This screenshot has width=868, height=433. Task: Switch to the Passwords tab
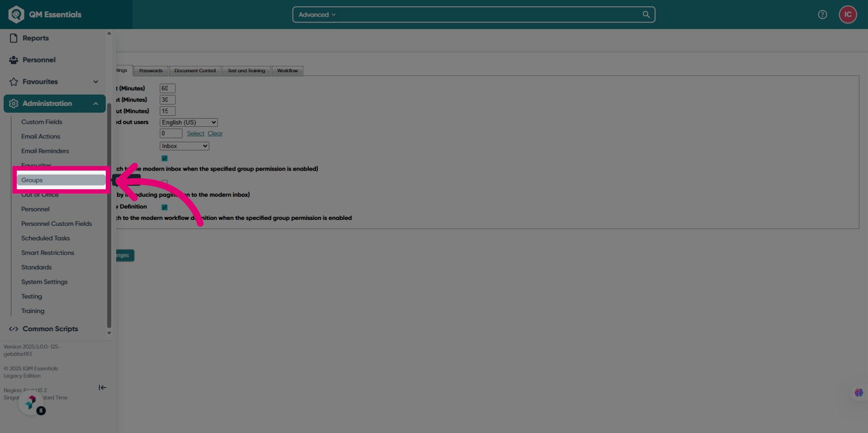point(151,71)
